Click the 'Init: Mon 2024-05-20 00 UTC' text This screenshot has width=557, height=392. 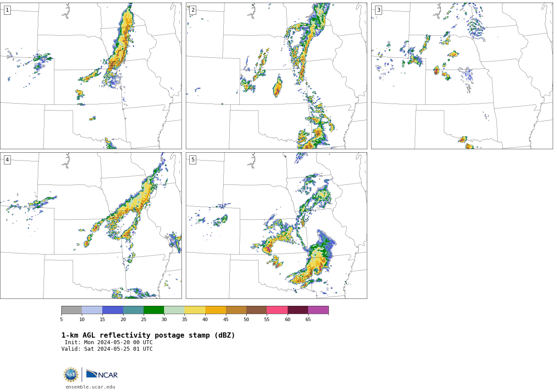pos(109,342)
